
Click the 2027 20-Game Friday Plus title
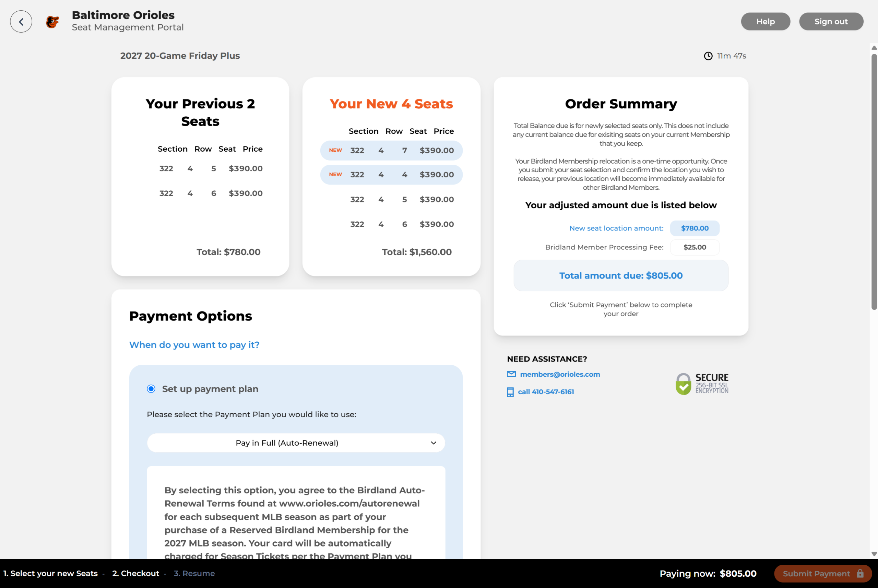[180, 56]
